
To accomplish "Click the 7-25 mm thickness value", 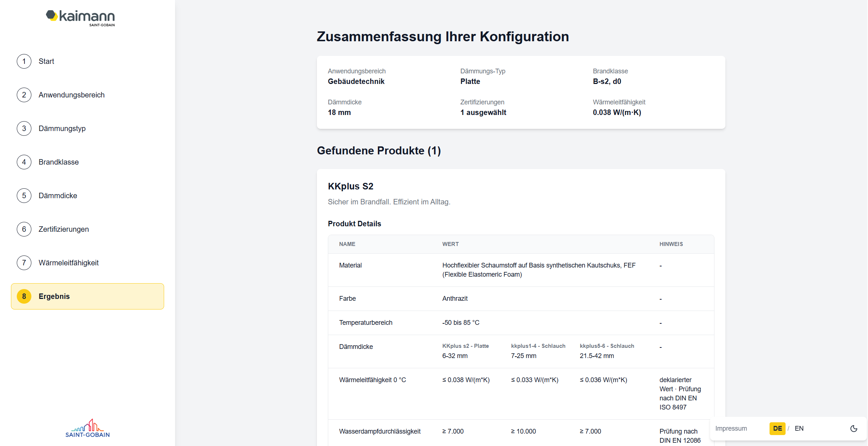I will pos(523,356).
